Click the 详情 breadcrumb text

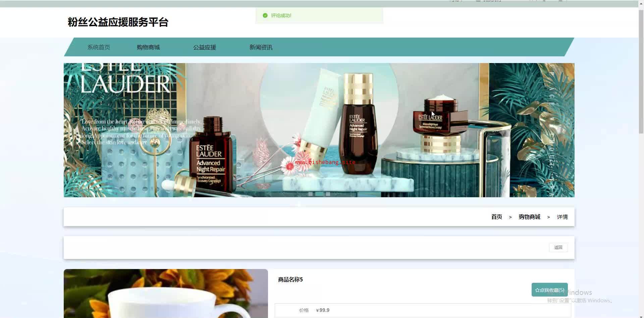point(562,217)
